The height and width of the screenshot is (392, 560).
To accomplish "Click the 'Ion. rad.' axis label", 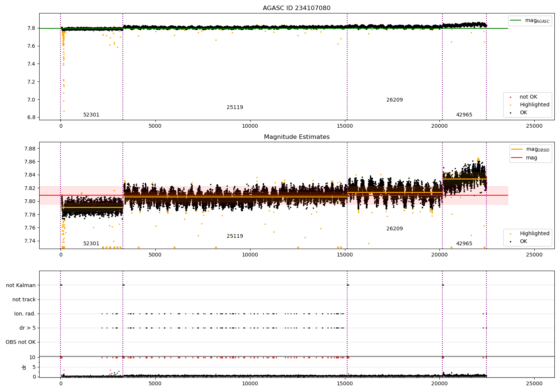I will (x=25, y=314).
